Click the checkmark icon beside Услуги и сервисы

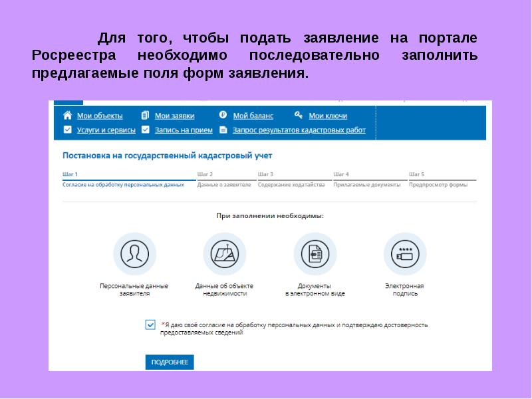point(66,130)
